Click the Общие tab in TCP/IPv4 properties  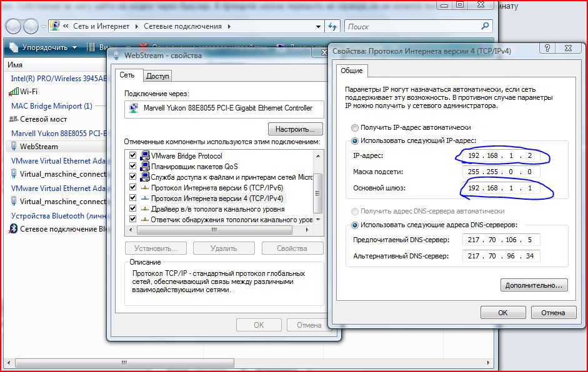(352, 71)
